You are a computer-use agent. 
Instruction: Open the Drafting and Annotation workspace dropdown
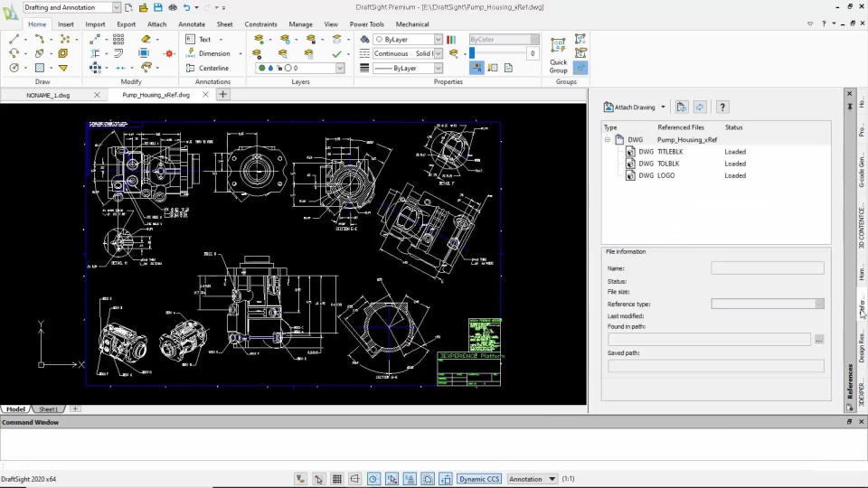click(117, 7)
